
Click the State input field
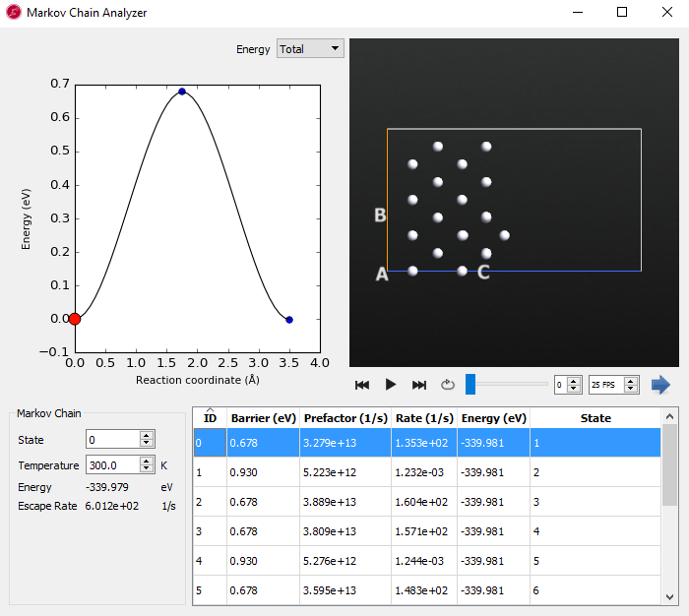click(113, 440)
